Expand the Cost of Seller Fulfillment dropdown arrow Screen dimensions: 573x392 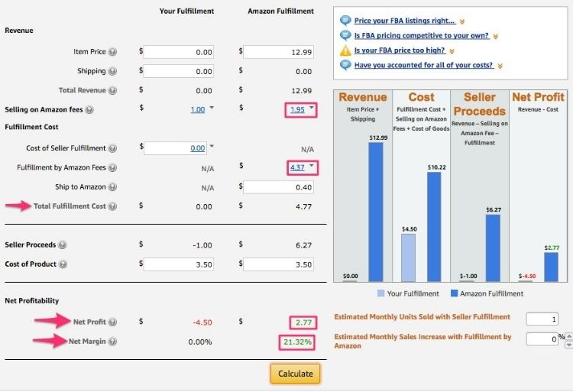[x=212, y=147]
